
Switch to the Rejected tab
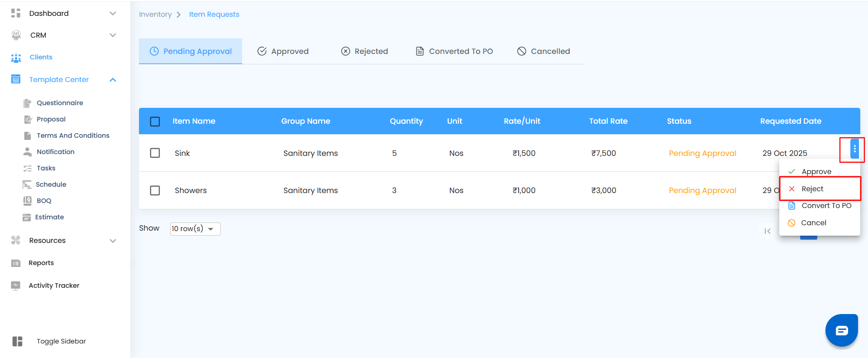364,51
